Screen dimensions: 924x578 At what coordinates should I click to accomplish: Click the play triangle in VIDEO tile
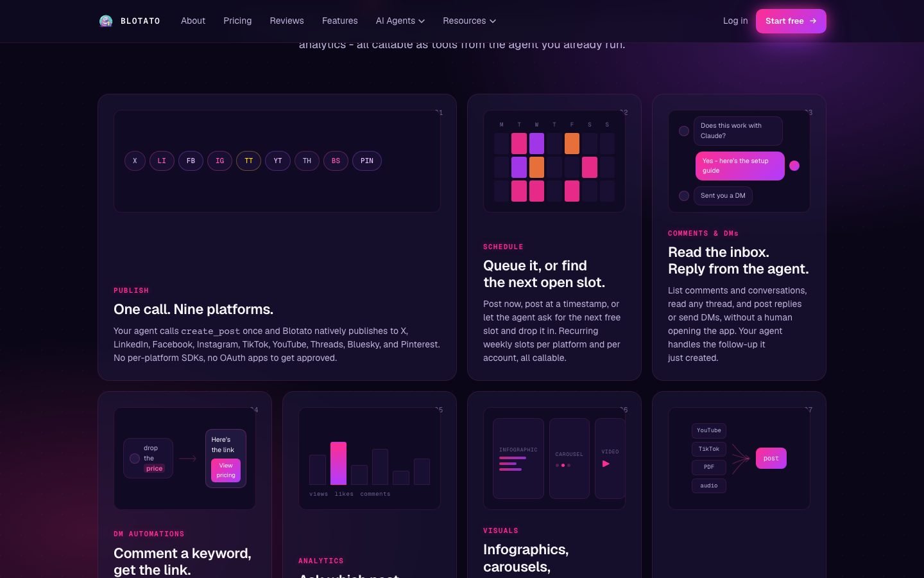pos(606,464)
